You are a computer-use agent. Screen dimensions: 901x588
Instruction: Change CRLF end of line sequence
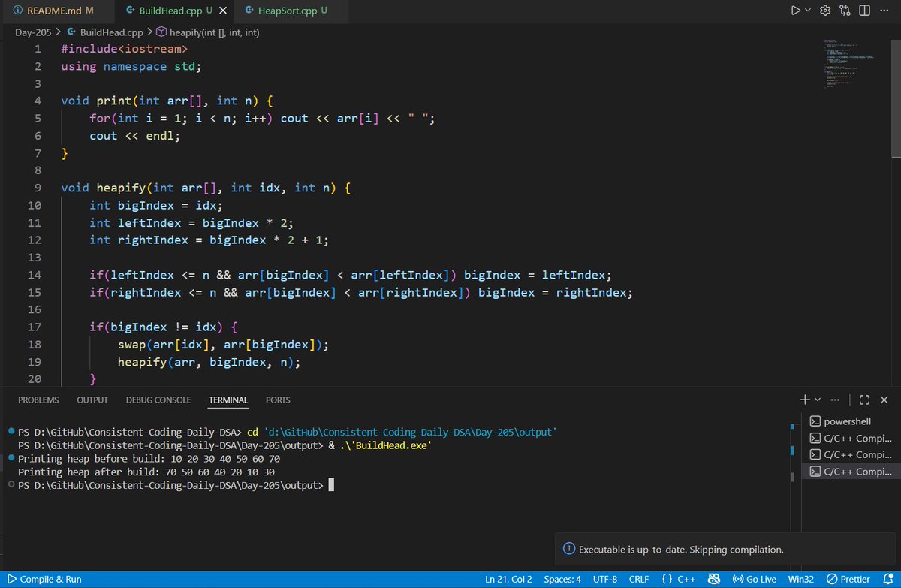[x=639, y=580]
